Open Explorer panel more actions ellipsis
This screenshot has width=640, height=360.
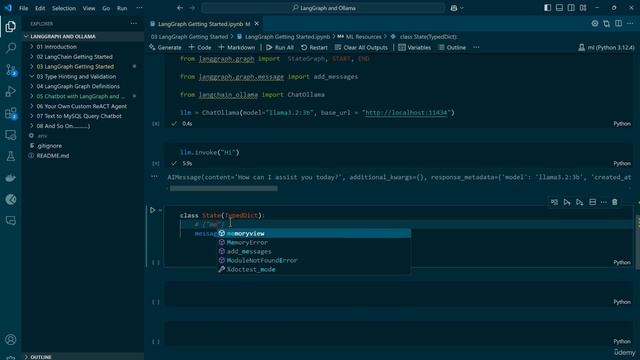[x=134, y=24]
